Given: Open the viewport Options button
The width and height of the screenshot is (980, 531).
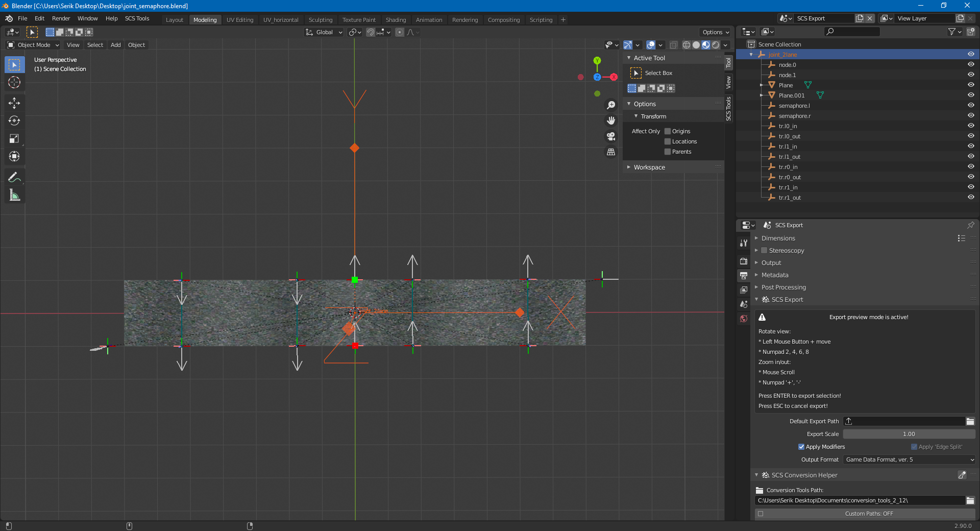Looking at the screenshot, I should click(x=715, y=32).
